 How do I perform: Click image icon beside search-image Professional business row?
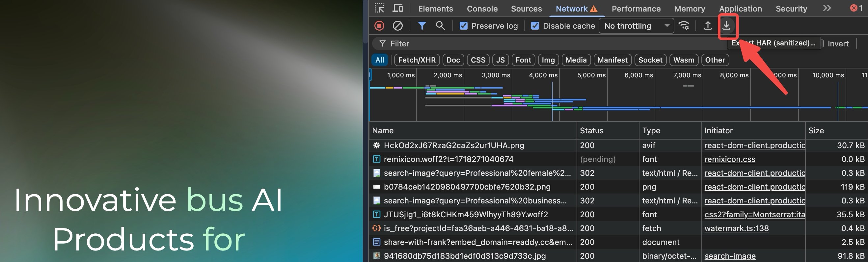tap(377, 201)
